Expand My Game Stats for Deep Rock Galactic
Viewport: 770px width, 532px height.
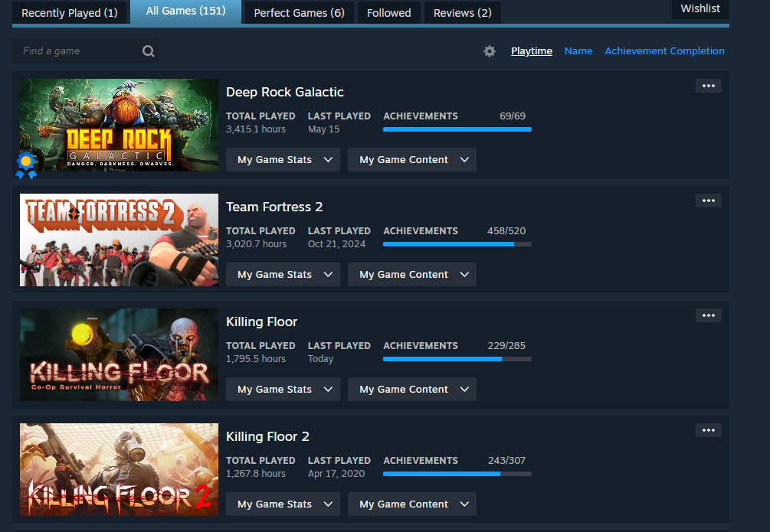pyautogui.click(x=283, y=159)
